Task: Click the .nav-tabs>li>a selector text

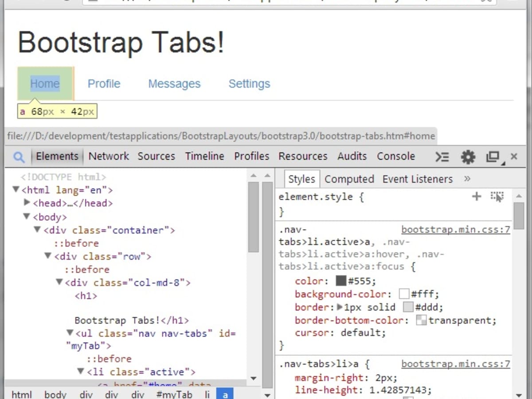Action: click(319, 364)
